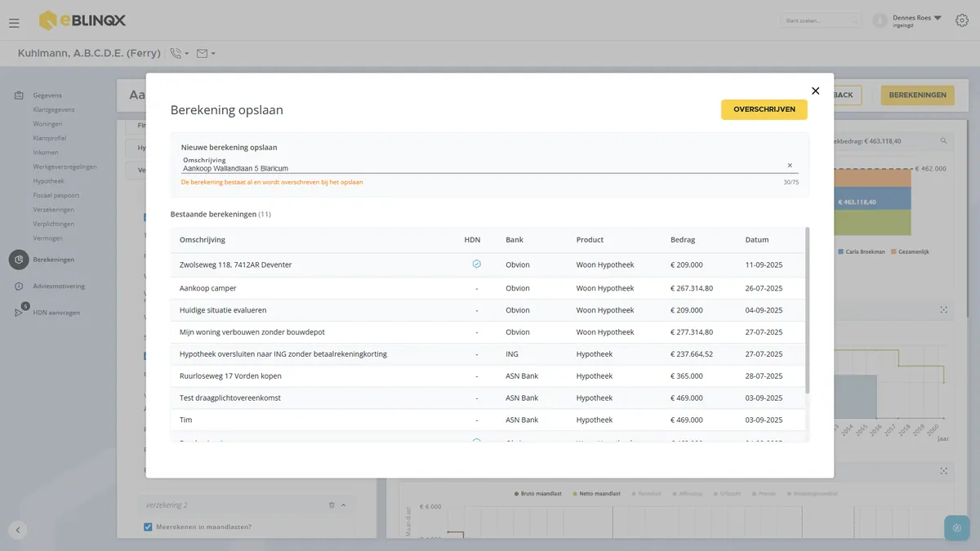Click the orange Gezamenlijk legend swatch
This screenshot has height=551, width=980.
coord(893,252)
